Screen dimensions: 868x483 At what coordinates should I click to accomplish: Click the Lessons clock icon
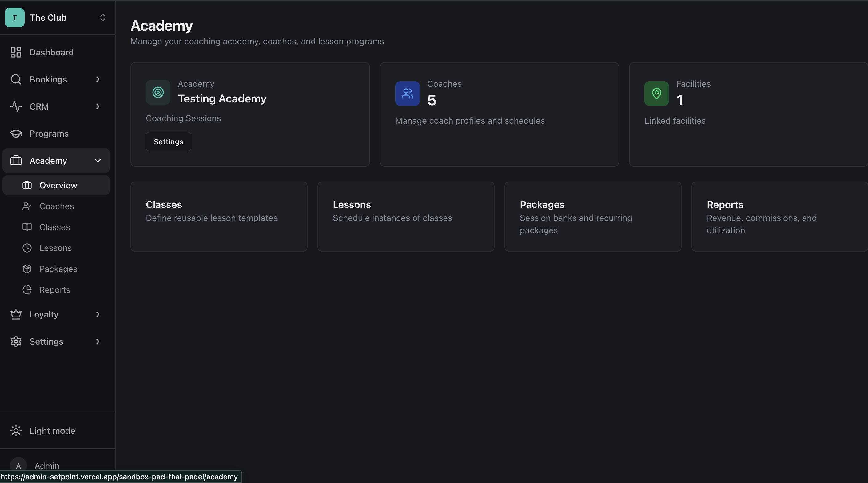[x=27, y=248]
